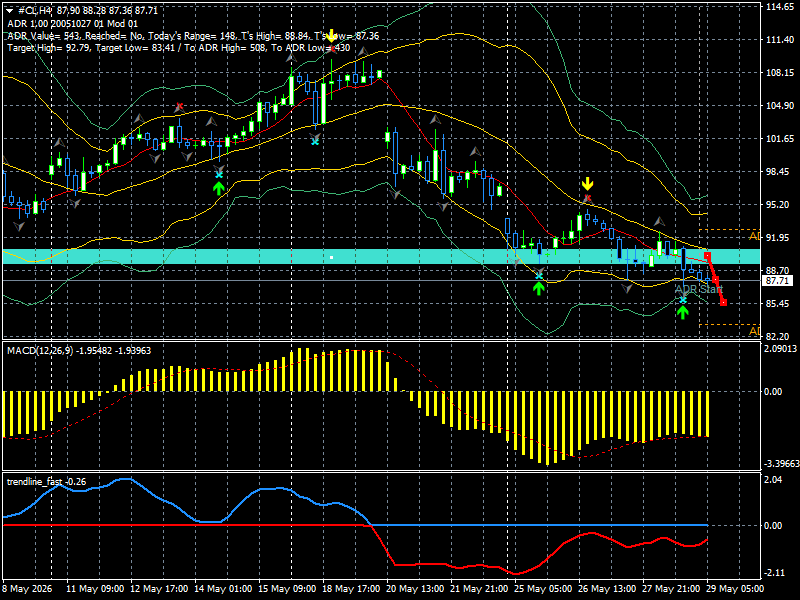Select the white anchor dot inside the cyan band
Viewport: 800px width, 600px height.
click(332, 258)
